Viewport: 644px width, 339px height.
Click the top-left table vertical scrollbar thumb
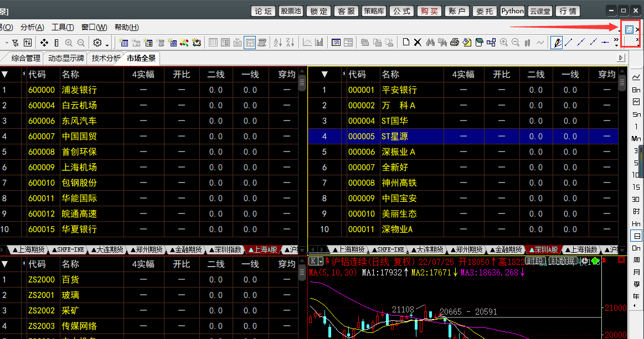click(302, 82)
